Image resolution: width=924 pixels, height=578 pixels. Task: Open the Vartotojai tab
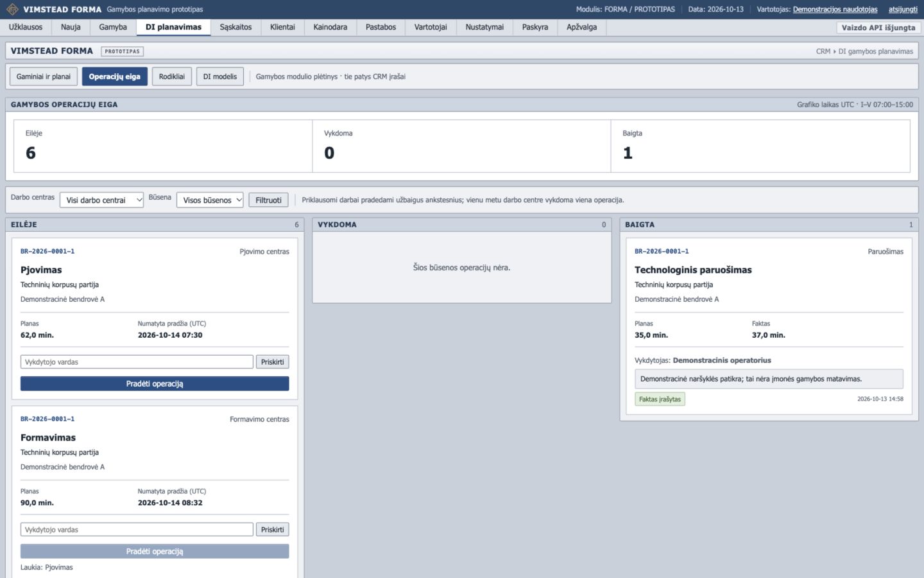tap(431, 27)
